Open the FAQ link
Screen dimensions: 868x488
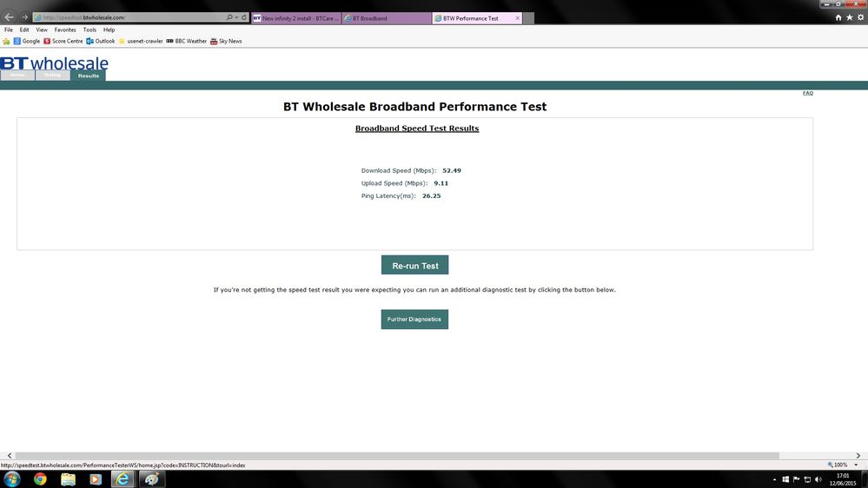pos(808,93)
